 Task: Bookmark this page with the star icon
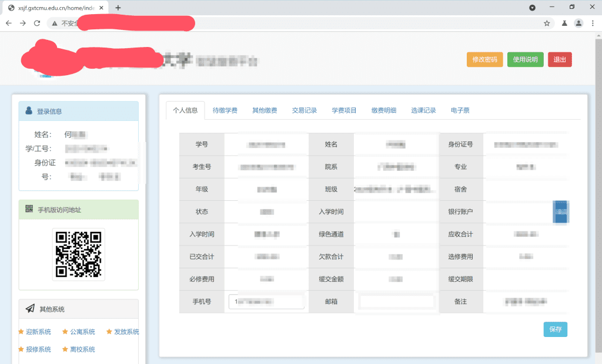coord(547,23)
